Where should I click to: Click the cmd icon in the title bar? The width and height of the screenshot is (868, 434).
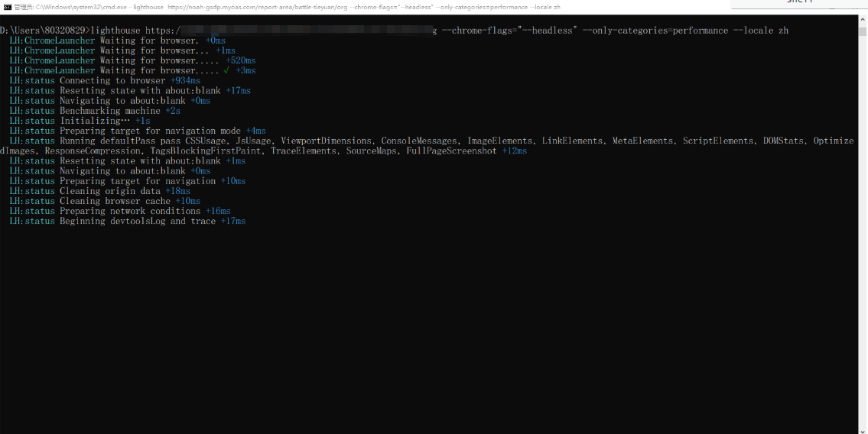[x=7, y=7]
